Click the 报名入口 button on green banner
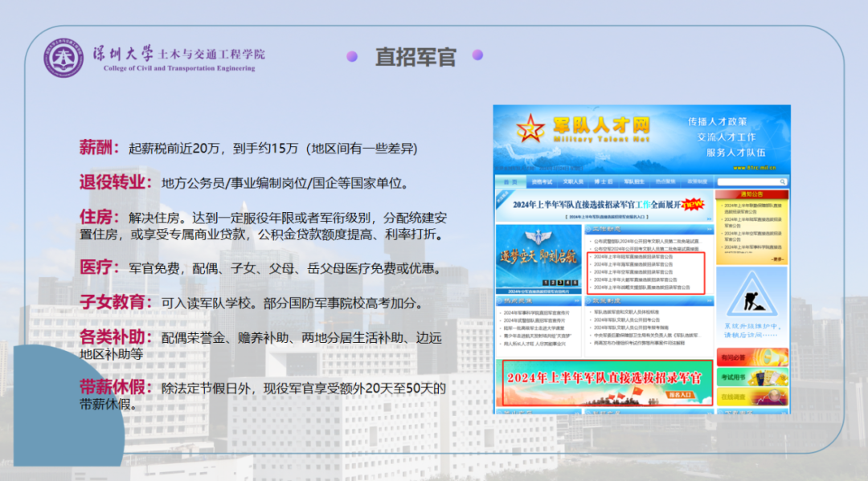Viewport: 868px width, 481px height. [682, 395]
